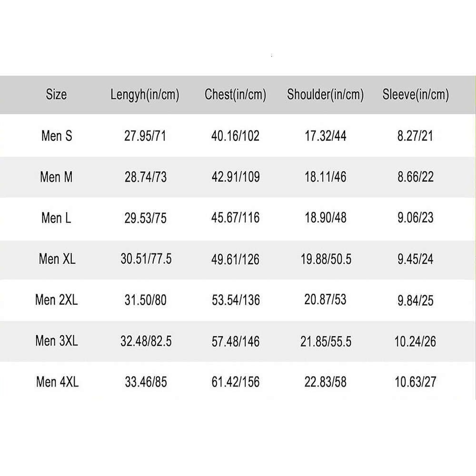Select the Men XL row label
This screenshot has width=476, height=476.
point(57,259)
